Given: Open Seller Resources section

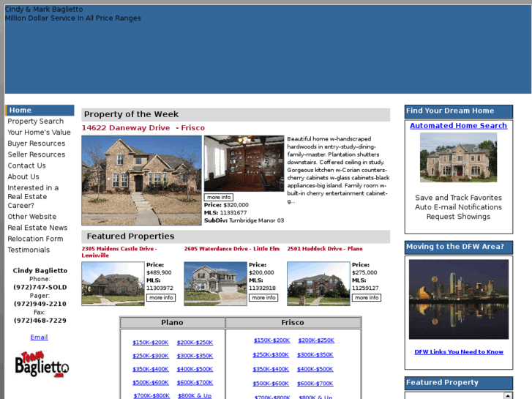Looking at the screenshot, I should click(x=37, y=154).
